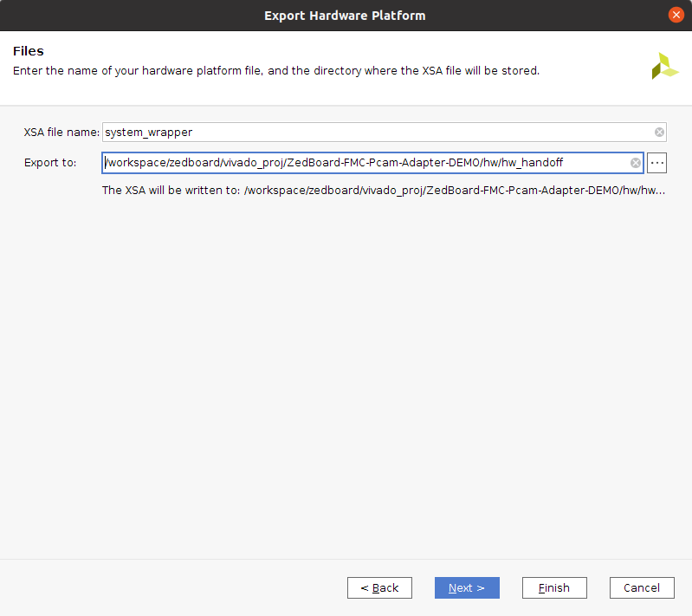
Task: Cancel the export wizard
Action: coord(642,587)
